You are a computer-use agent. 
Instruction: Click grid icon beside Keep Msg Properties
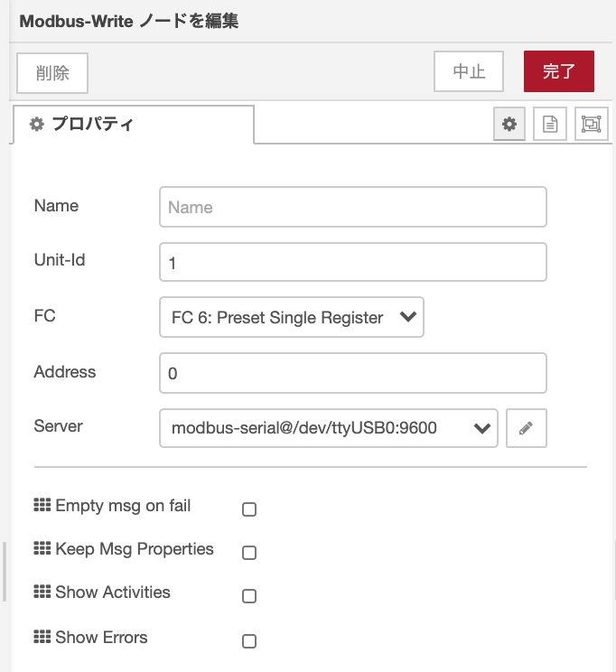42,548
